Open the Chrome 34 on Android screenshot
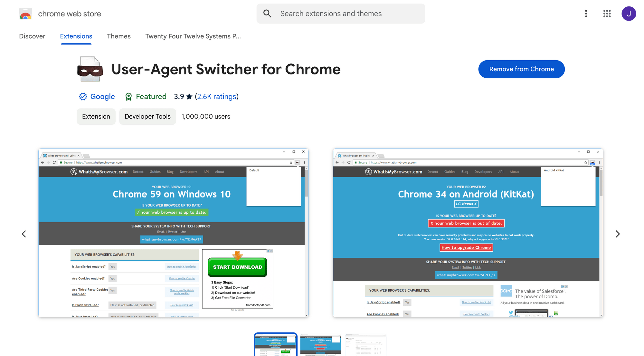The height and width of the screenshot is (356, 644). tap(468, 233)
